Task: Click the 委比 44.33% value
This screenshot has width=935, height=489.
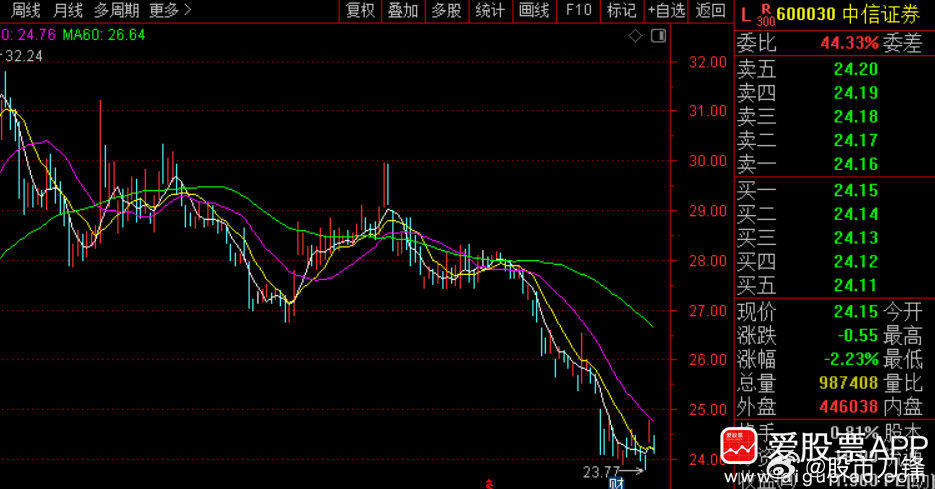Action: pos(849,43)
